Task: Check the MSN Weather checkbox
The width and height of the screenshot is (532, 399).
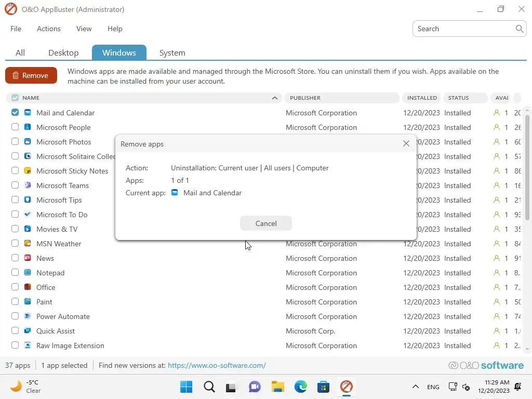Action: pyautogui.click(x=15, y=243)
